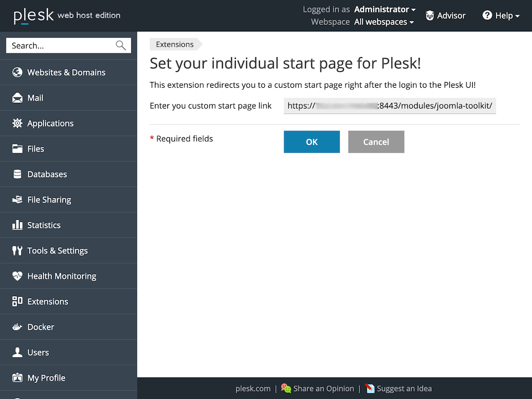Open the Extensions breadcrumb link

(x=175, y=44)
